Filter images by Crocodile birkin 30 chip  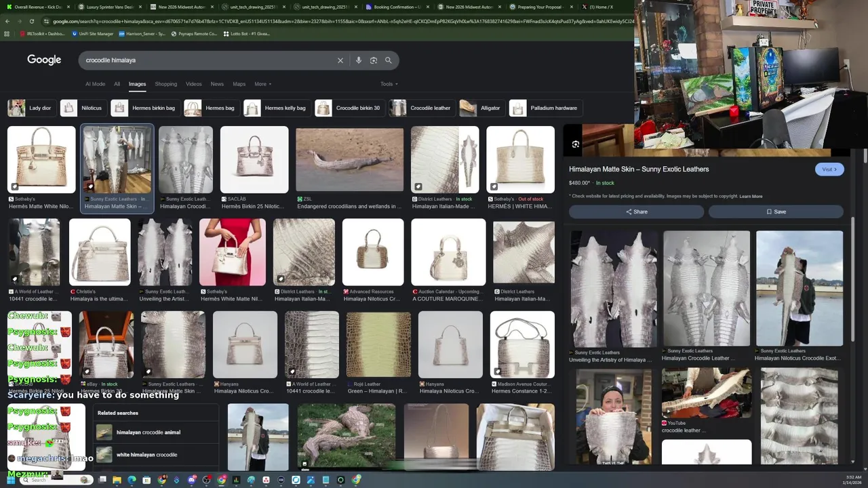click(x=350, y=108)
